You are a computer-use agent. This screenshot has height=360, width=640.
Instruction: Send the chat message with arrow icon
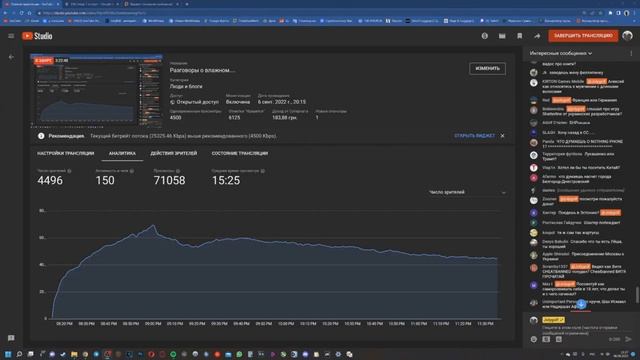pos(629,339)
